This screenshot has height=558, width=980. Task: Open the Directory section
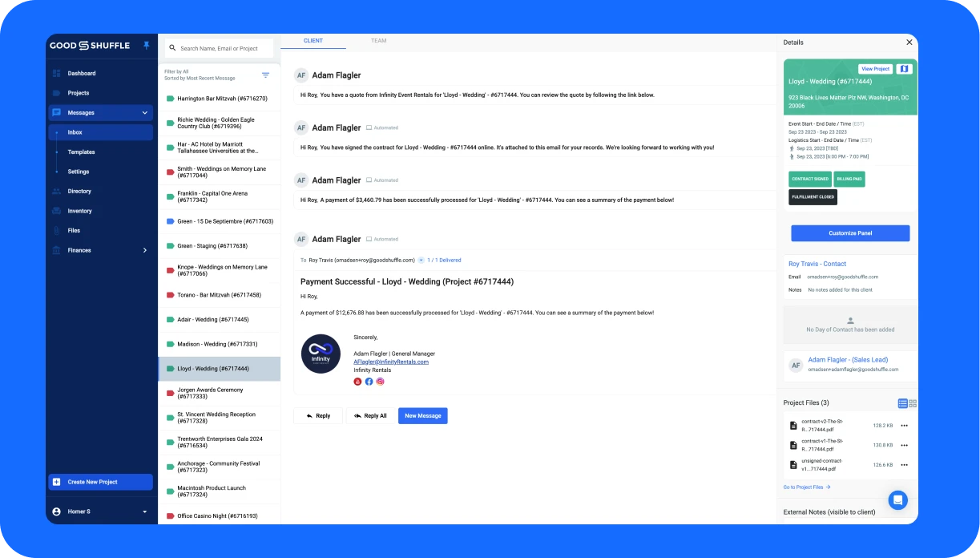pos(81,191)
